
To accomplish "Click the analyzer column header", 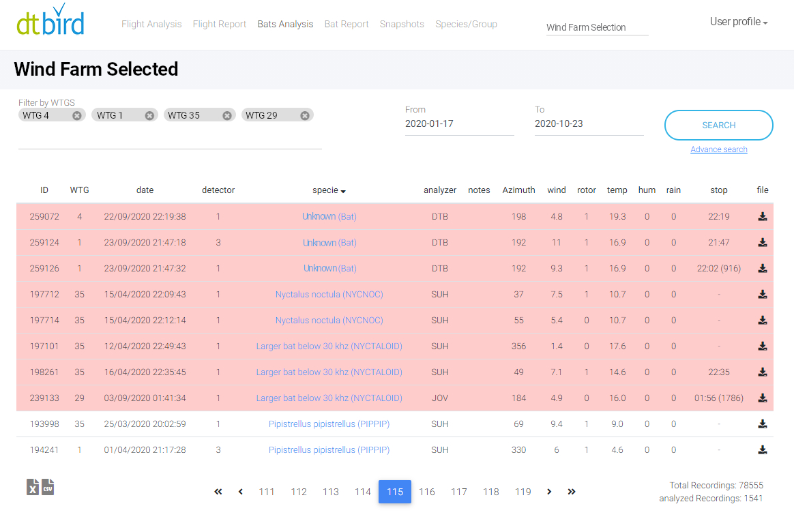I will click(439, 190).
